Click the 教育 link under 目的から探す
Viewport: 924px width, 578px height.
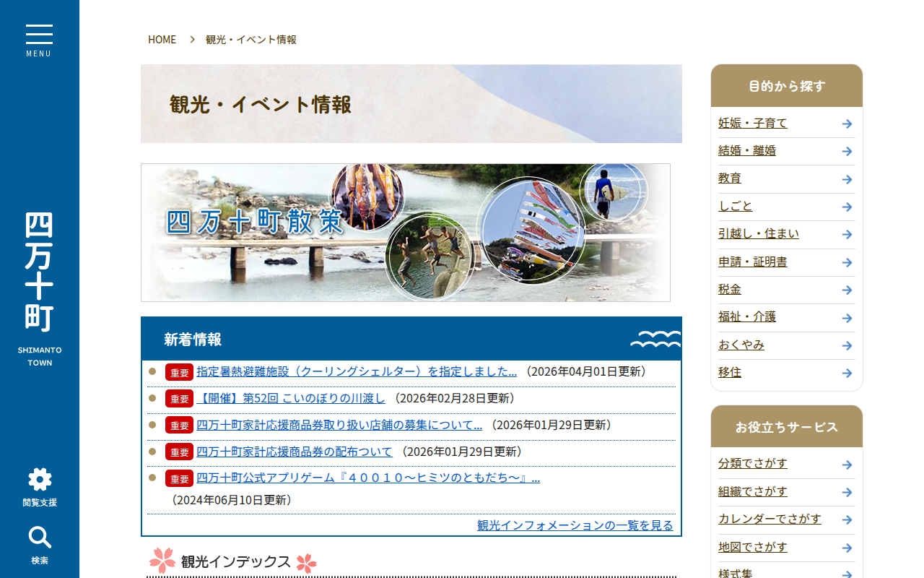(730, 178)
